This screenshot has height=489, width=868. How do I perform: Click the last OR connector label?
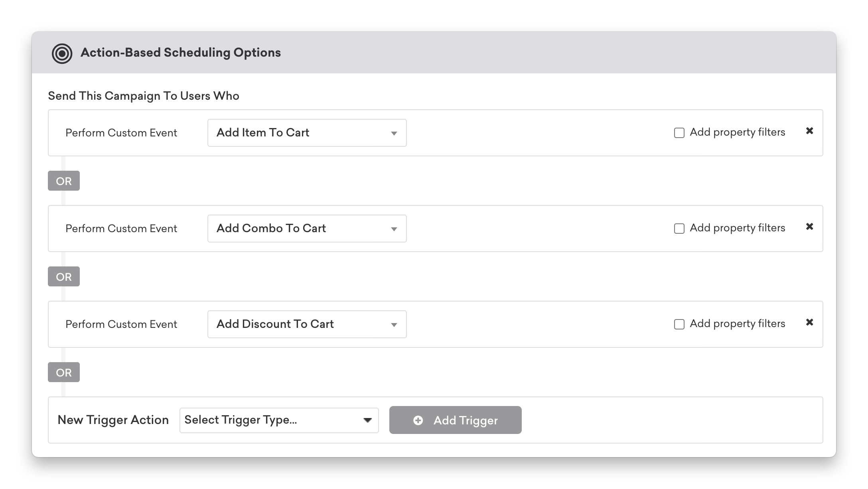coord(64,372)
